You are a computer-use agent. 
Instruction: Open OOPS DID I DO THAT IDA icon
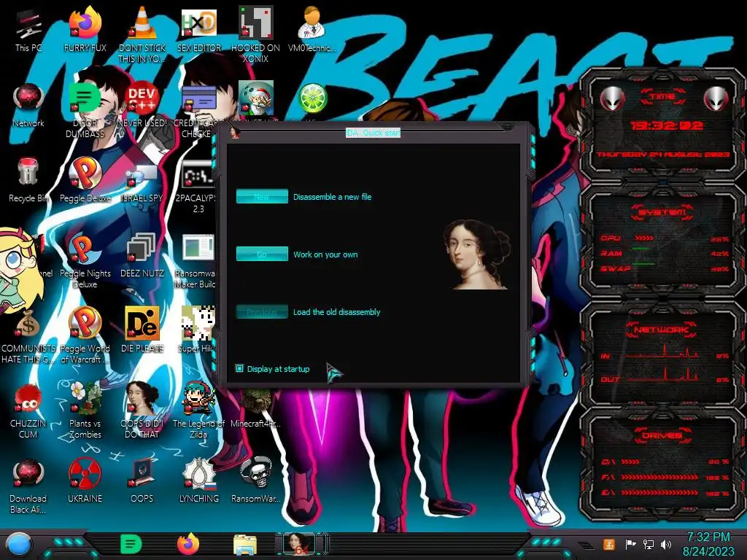[142, 410]
